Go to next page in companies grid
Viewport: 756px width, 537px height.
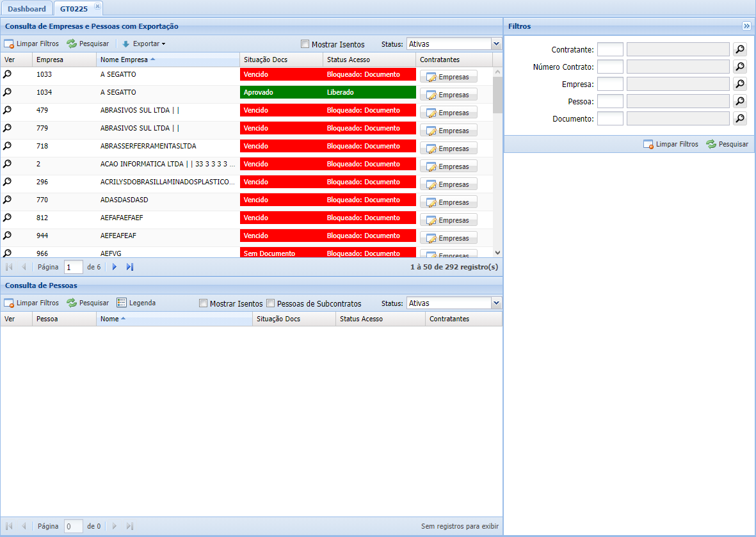115,266
